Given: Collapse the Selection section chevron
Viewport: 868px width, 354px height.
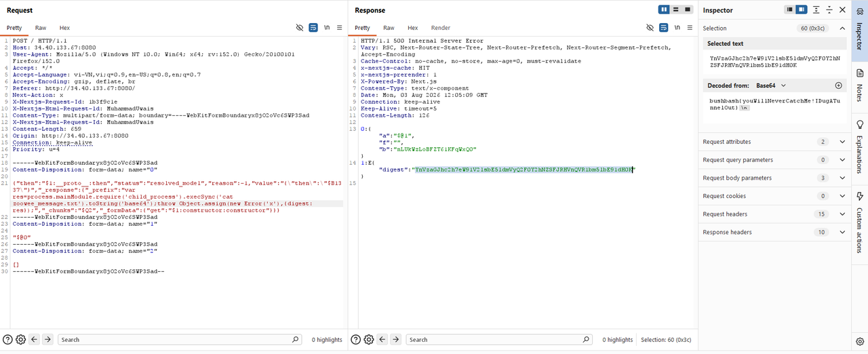Looking at the screenshot, I should (x=842, y=28).
